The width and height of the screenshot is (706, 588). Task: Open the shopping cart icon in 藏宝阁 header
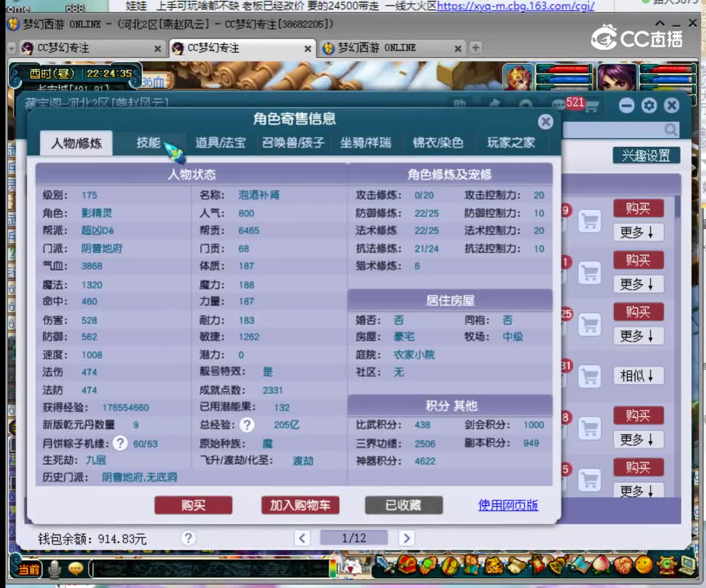point(591,106)
